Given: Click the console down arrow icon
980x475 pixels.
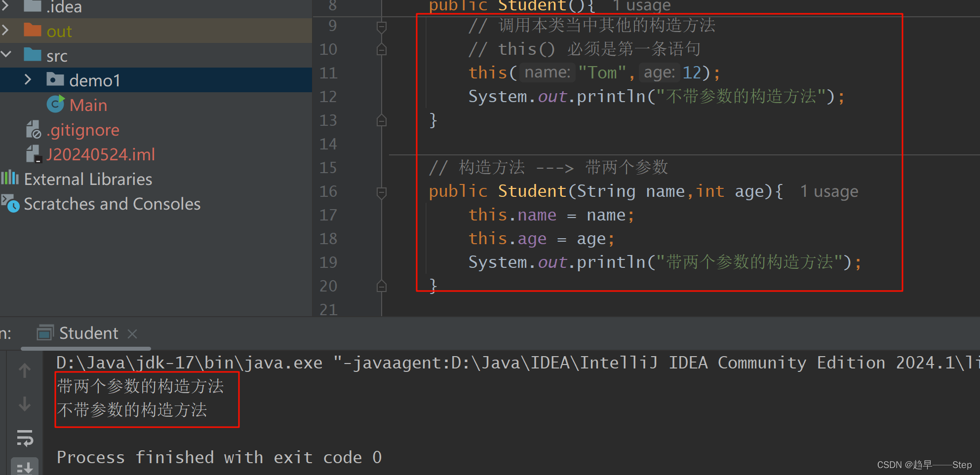Looking at the screenshot, I should click(x=25, y=404).
